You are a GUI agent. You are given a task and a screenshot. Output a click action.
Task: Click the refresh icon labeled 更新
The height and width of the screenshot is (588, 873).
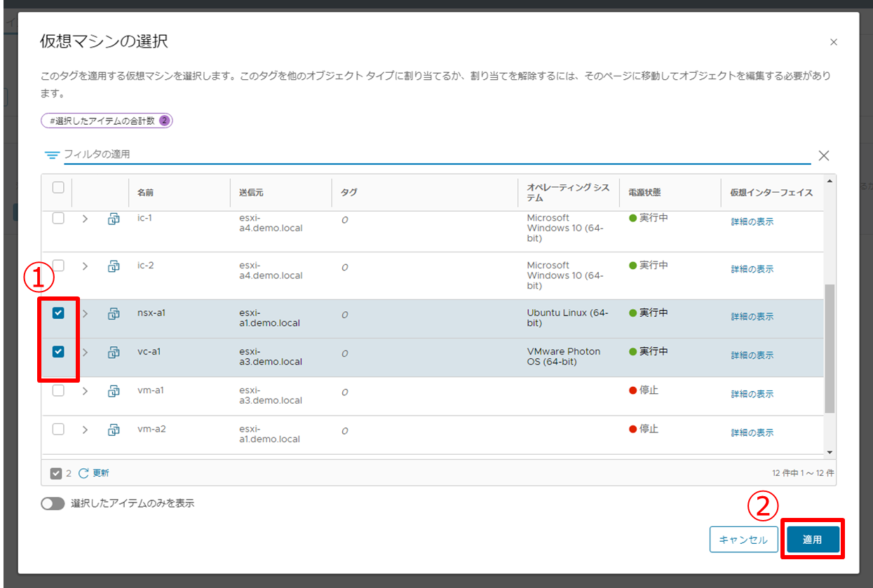pos(84,473)
